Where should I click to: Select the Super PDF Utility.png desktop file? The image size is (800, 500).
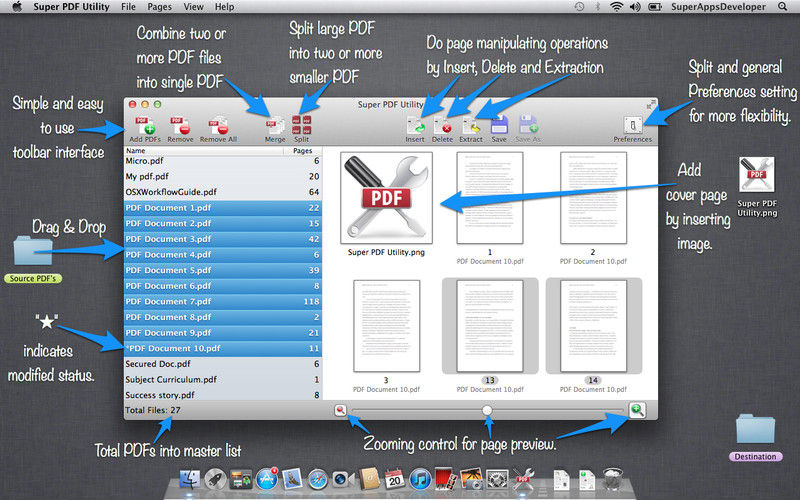point(757,175)
